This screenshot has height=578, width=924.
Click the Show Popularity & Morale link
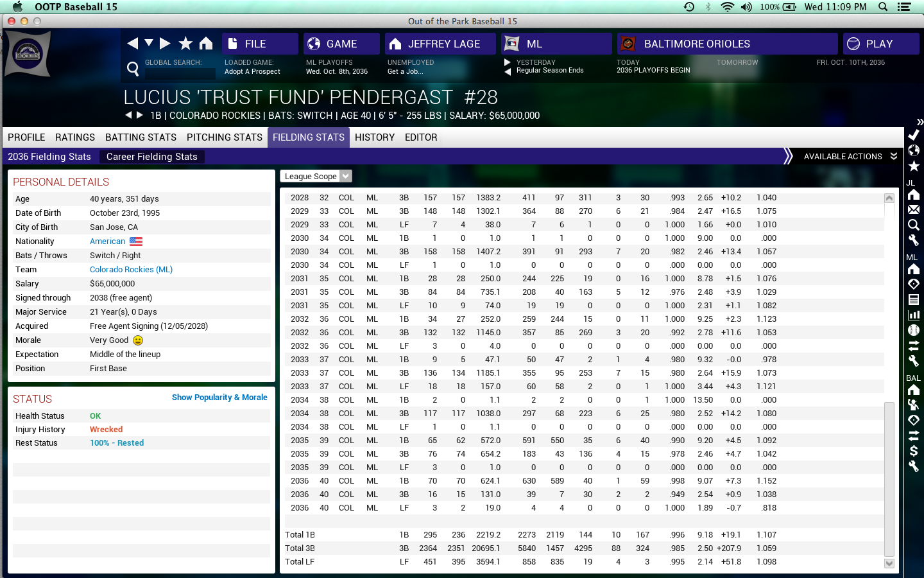click(x=219, y=398)
